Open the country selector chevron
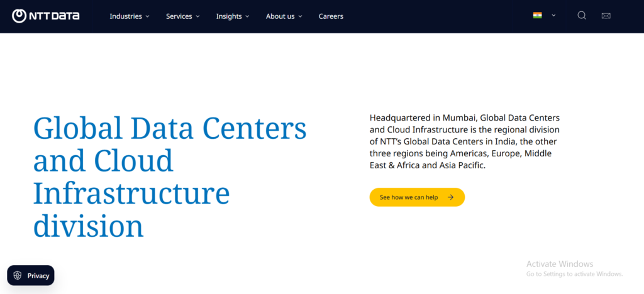644x294 pixels. pyautogui.click(x=553, y=15)
